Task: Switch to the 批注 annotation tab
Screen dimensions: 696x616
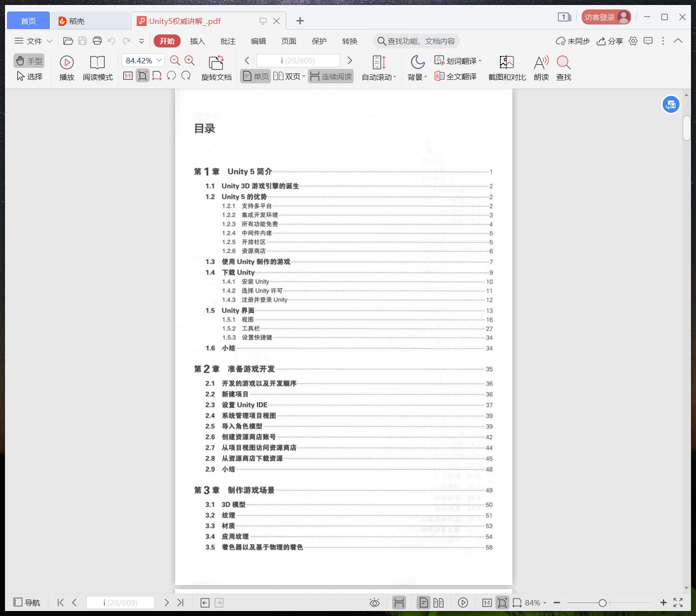Action: [x=228, y=41]
